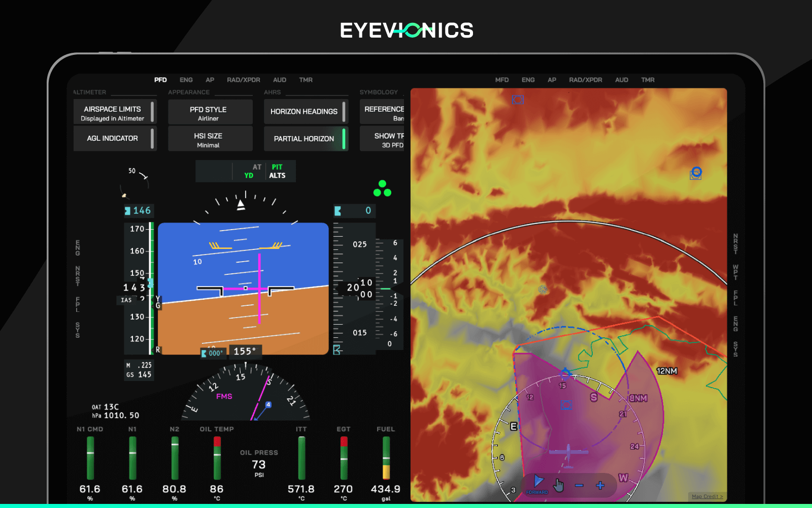Zoom out the map with the minus icon
This screenshot has width=812, height=508.
click(579, 486)
